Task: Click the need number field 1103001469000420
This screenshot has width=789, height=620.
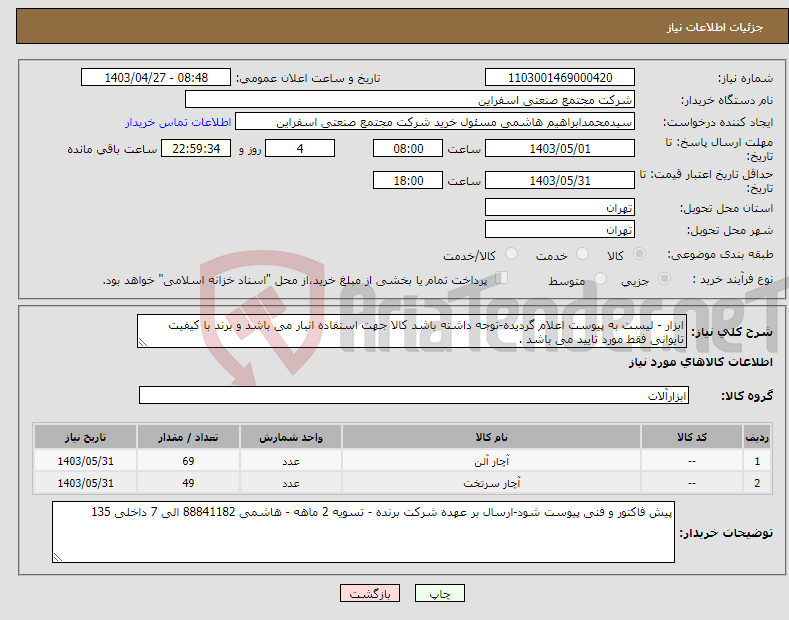Action: point(560,78)
